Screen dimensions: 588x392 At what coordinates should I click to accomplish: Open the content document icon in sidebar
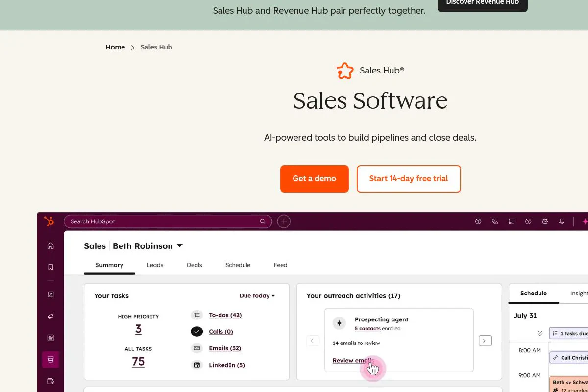(50, 338)
